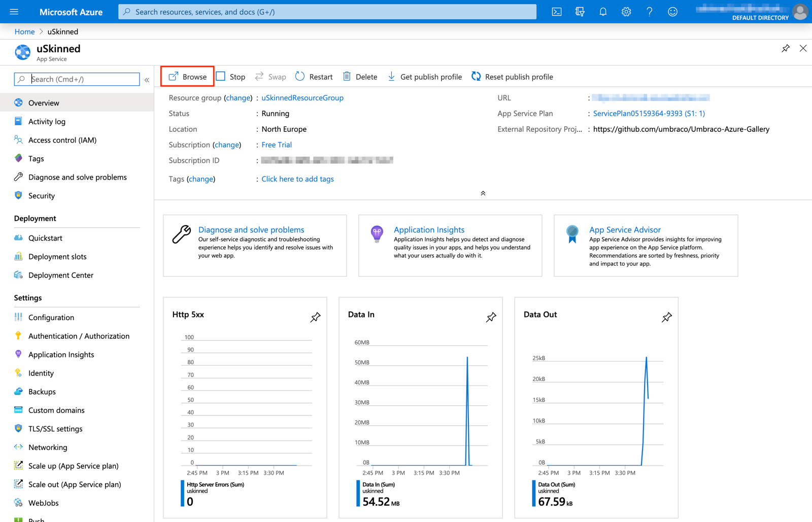Click the Microsoft Azure logo text
Viewport: 812px width, 522px height.
coord(71,12)
